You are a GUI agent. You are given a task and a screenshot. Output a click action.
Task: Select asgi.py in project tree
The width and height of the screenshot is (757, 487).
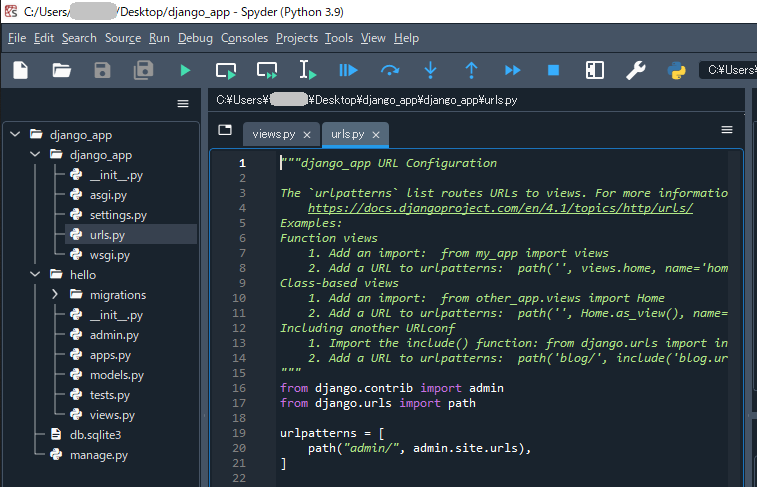click(108, 195)
